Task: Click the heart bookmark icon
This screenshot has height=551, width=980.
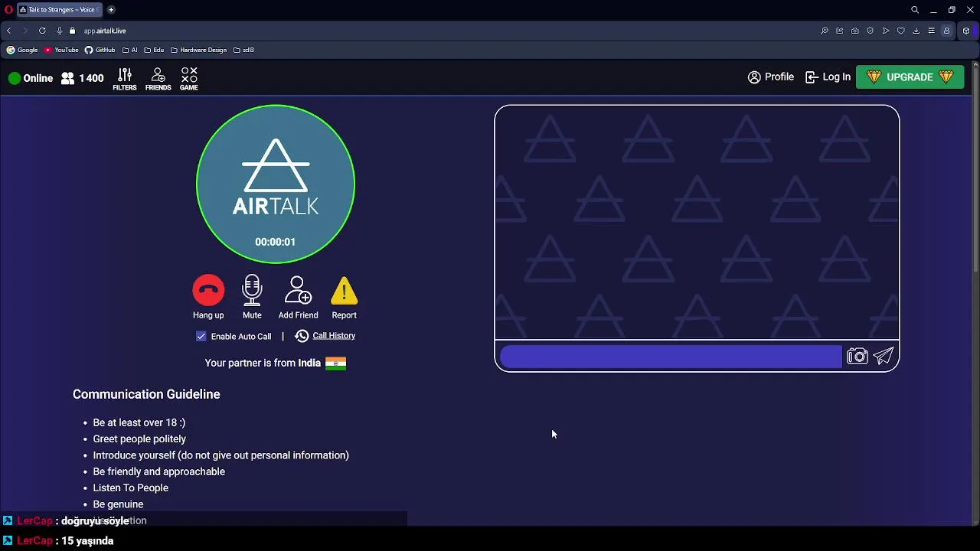Action: click(x=901, y=31)
